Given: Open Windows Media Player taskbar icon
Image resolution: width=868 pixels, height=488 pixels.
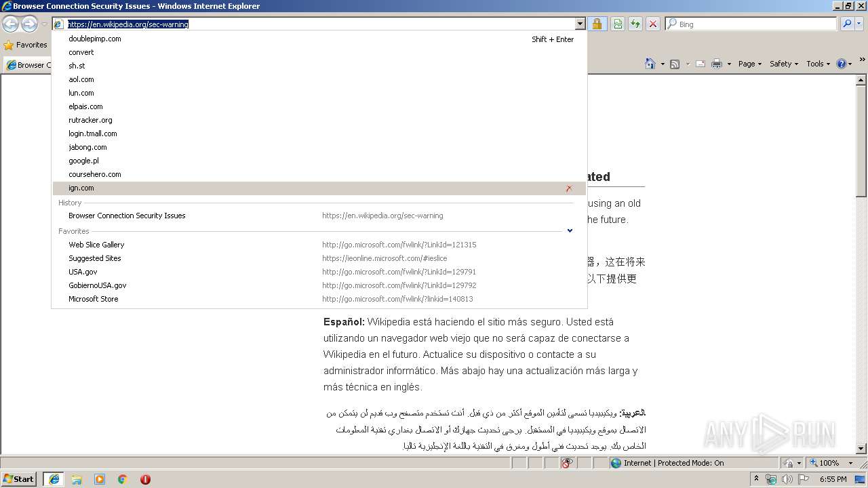Looking at the screenshot, I should [x=100, y=479].
